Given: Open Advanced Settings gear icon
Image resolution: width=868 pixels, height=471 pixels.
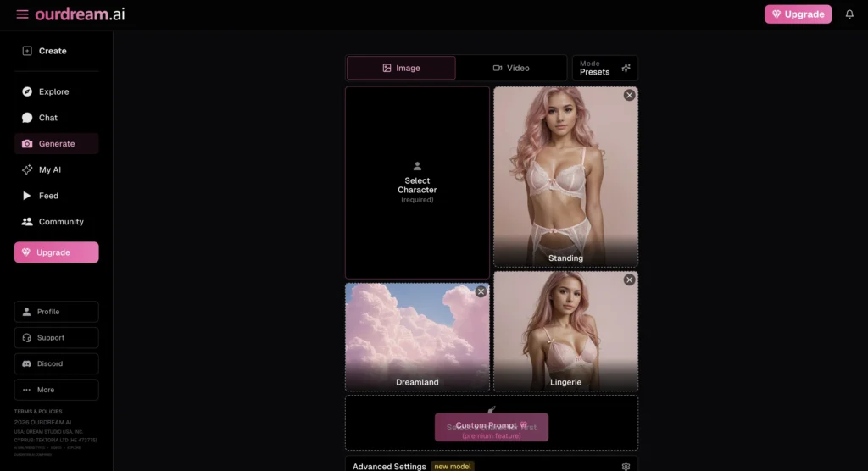Looking at the screenshot, I should (x=626, y=467).
